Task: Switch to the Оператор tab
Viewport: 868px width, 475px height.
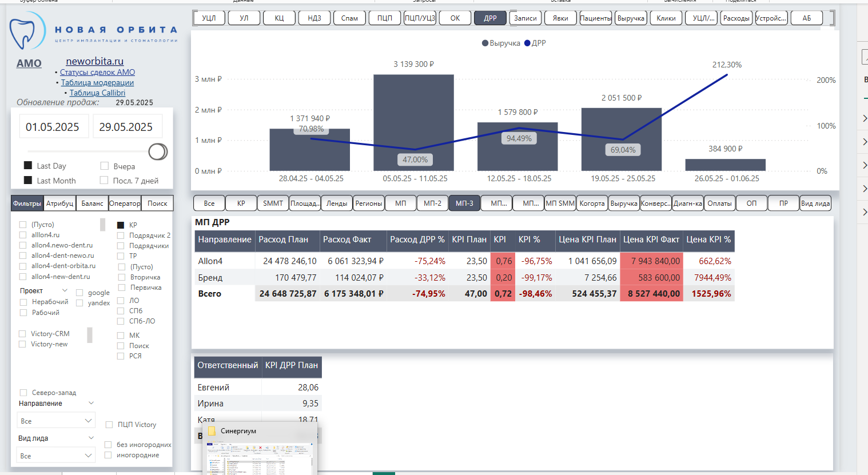Action: 125,203
